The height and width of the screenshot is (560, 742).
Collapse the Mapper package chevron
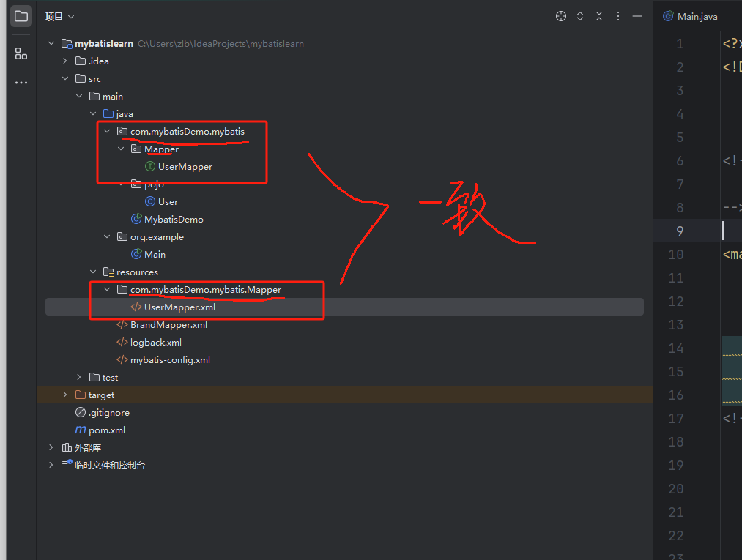pyautogui.click(x=121, y=149)
